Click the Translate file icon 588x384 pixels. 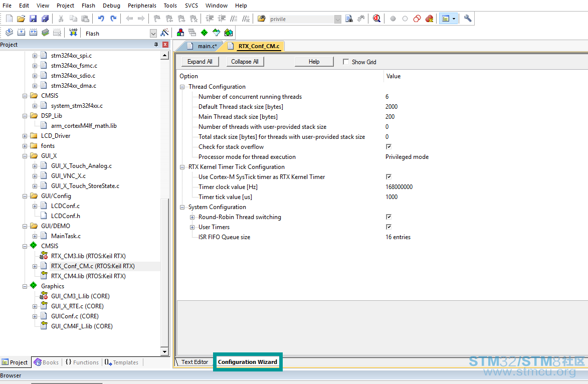(x=10, y=33)
